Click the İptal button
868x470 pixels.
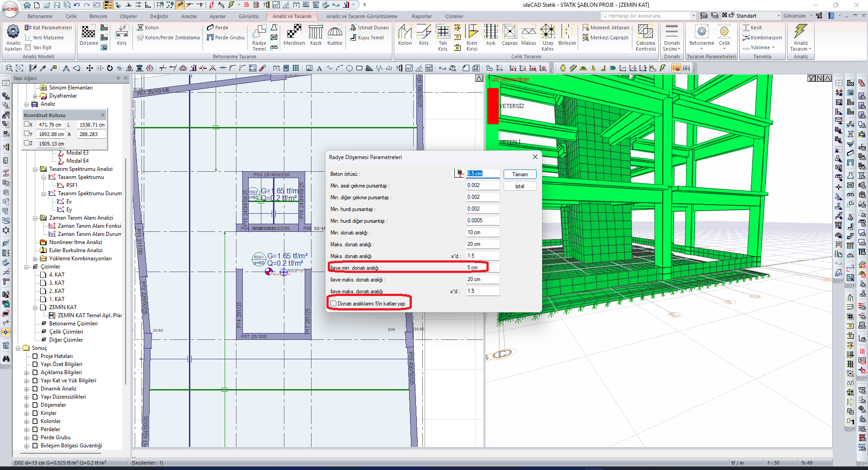click(519, 186)
